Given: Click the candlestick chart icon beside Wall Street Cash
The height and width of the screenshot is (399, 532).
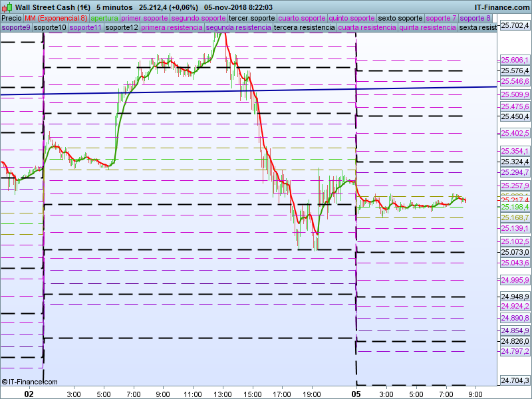Looking at the screenshot, I should pos(7,7).
